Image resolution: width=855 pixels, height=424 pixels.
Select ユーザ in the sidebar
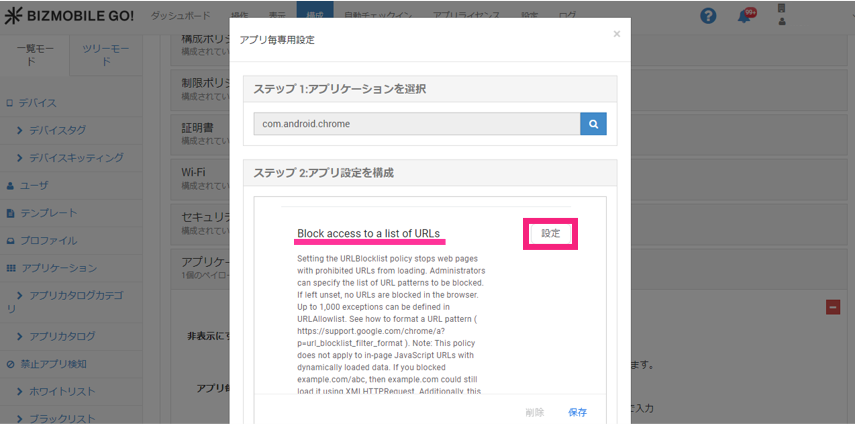[34, 186]
